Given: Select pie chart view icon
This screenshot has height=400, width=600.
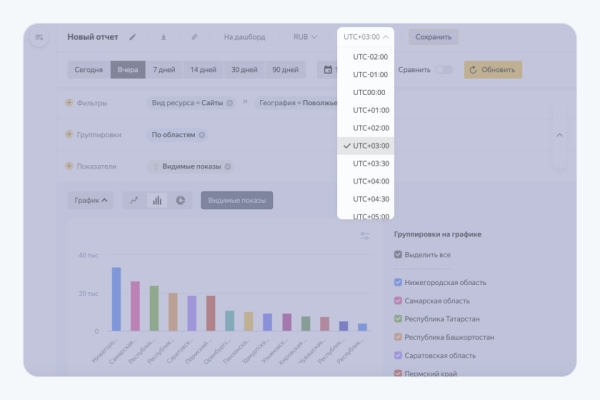Looking at the screenshot, I should point(180,200).
